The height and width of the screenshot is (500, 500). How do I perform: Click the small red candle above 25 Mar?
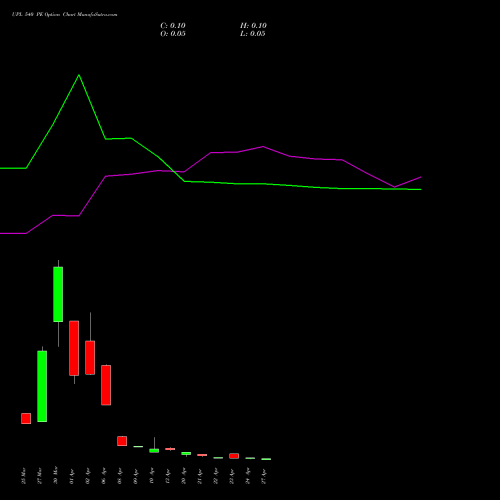[26, 418]
